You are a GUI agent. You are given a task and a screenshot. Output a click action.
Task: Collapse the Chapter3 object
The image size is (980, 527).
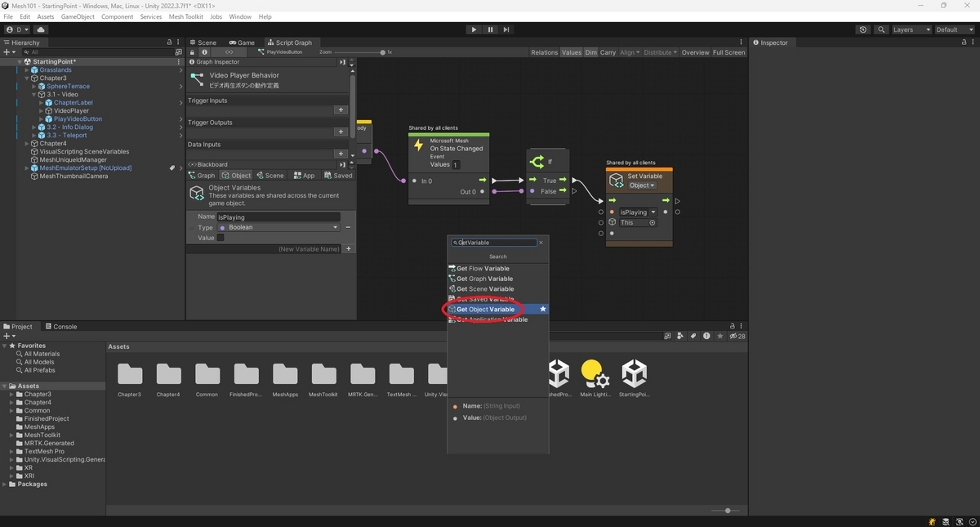[27, 78]
